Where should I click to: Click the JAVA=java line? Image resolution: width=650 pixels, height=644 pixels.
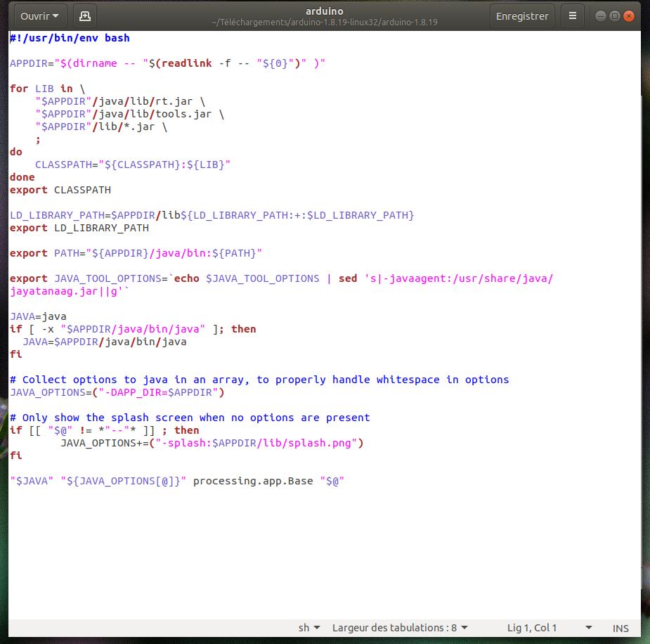(38, 316)
